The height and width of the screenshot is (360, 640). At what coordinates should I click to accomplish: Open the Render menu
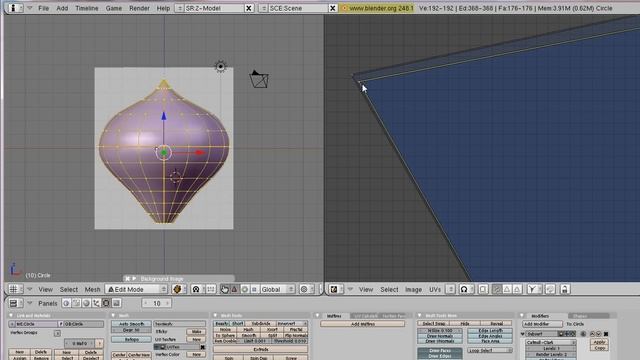(x=139, y=8)
